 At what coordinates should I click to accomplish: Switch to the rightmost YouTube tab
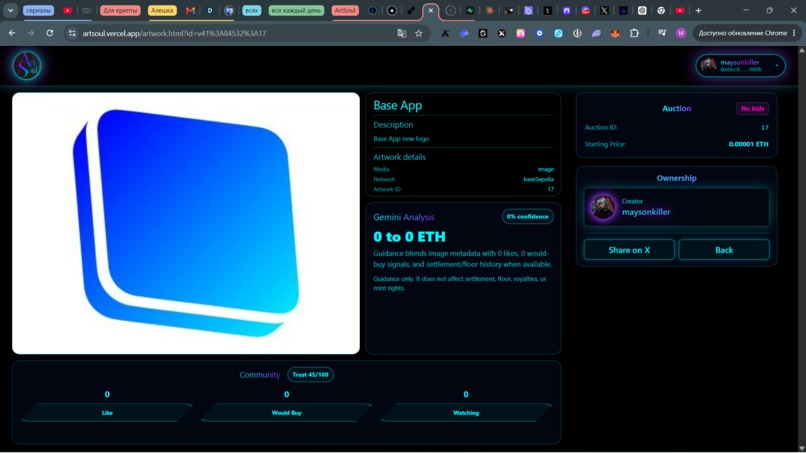pos(680,10)
